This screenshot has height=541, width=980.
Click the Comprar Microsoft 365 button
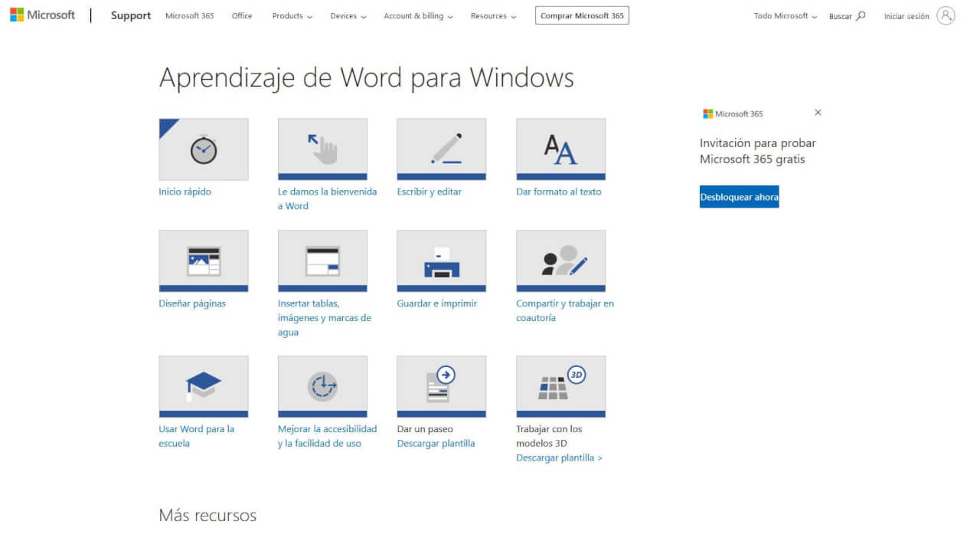click(x=582, y=15)
